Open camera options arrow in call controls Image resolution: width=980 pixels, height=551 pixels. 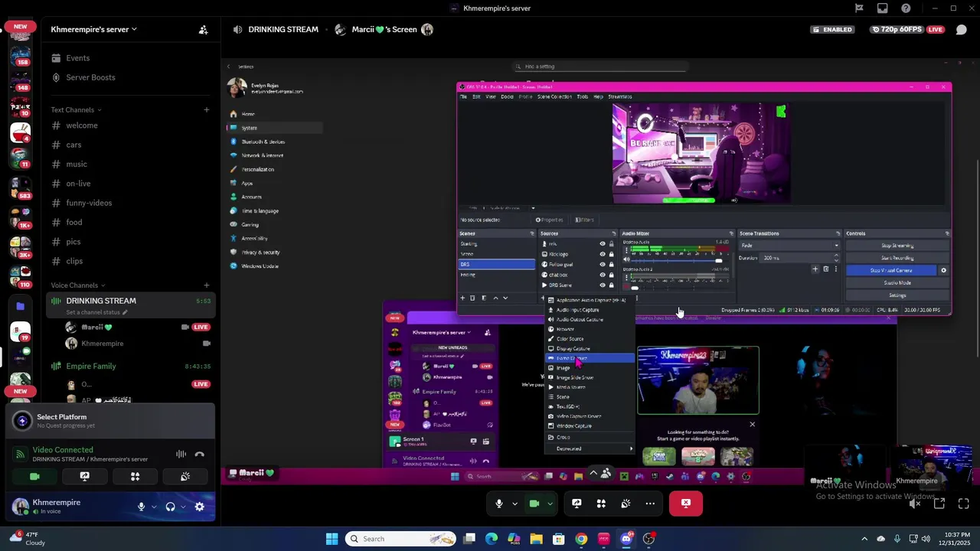click(x=550, y=504)
